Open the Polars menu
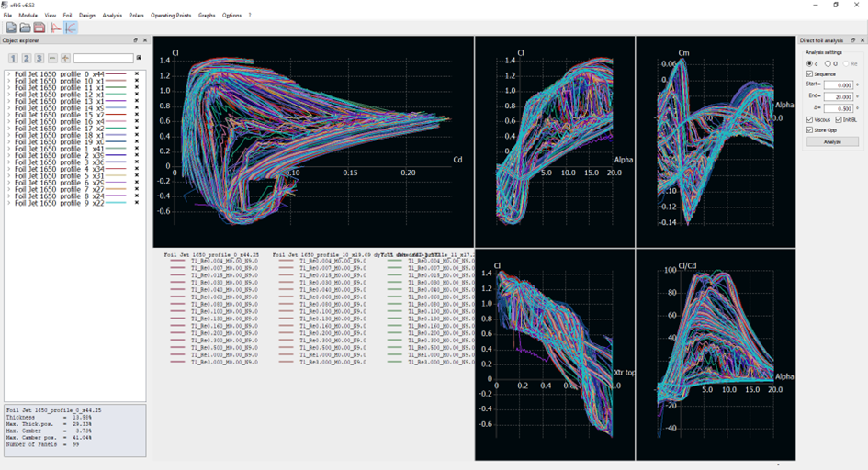The width and height of the screenshot is (868, 470). (137, 16)
